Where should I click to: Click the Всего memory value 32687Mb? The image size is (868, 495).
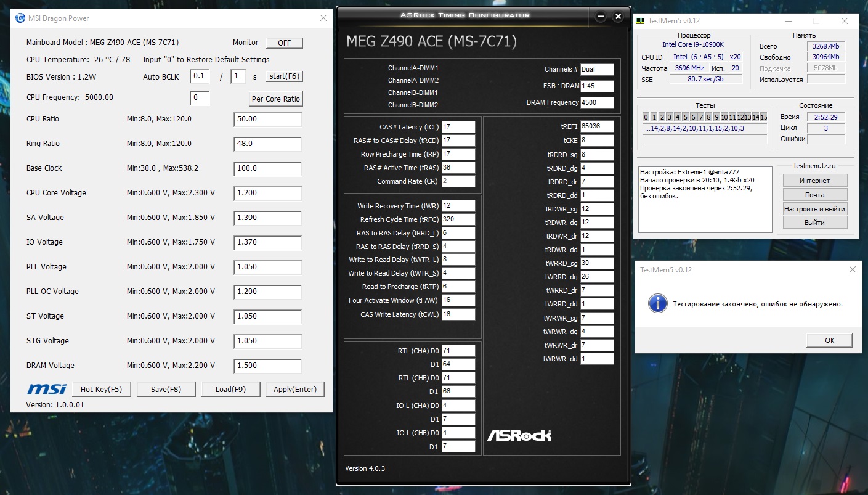click(826, 46)
